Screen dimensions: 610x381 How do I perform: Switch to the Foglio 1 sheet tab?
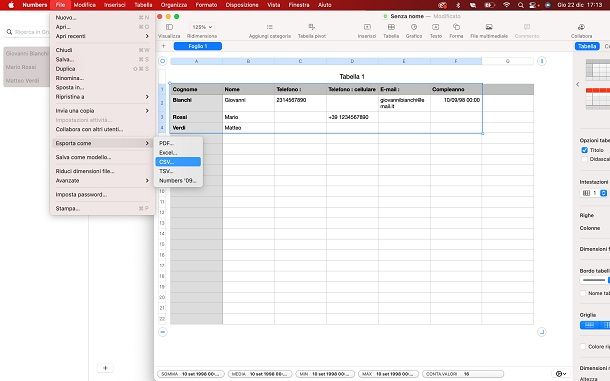pos(198,46)
